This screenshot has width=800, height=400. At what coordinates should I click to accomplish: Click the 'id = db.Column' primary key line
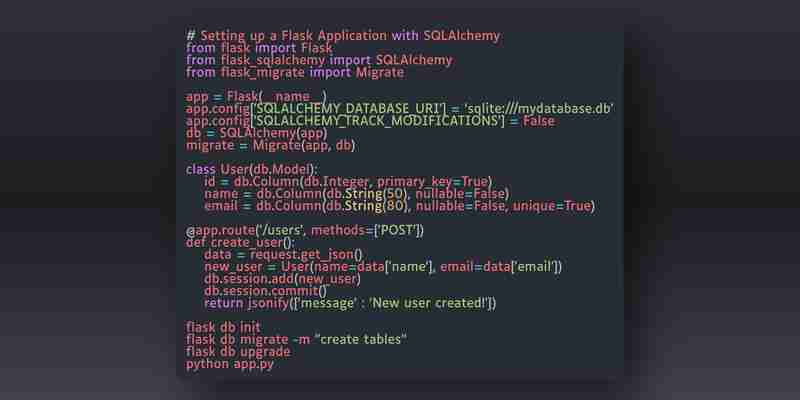348,182
